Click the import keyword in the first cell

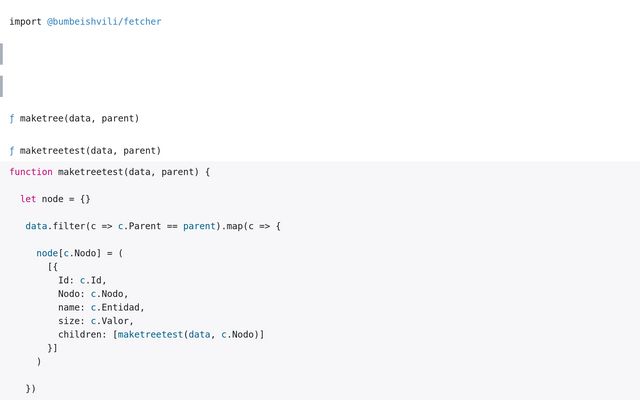tap(25, 21)
